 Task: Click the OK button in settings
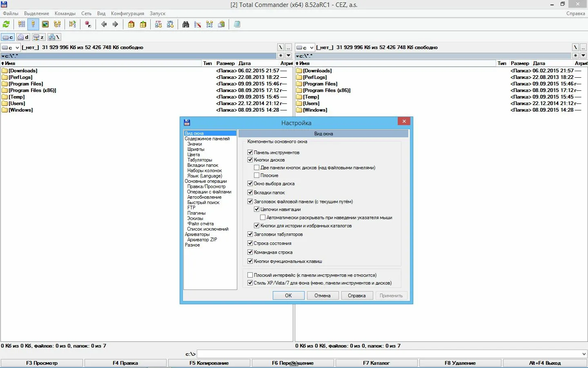(x=288, y=296)
